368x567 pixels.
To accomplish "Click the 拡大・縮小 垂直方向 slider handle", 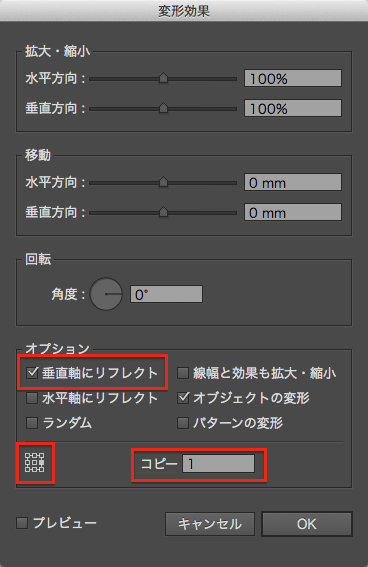I will 163,108.
